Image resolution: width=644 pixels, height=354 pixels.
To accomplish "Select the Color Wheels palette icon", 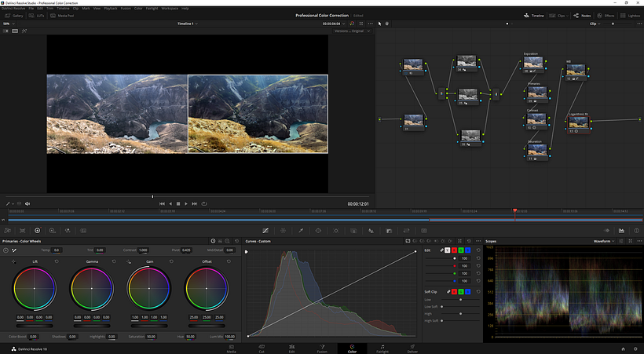I will click(x=38, y=231).
